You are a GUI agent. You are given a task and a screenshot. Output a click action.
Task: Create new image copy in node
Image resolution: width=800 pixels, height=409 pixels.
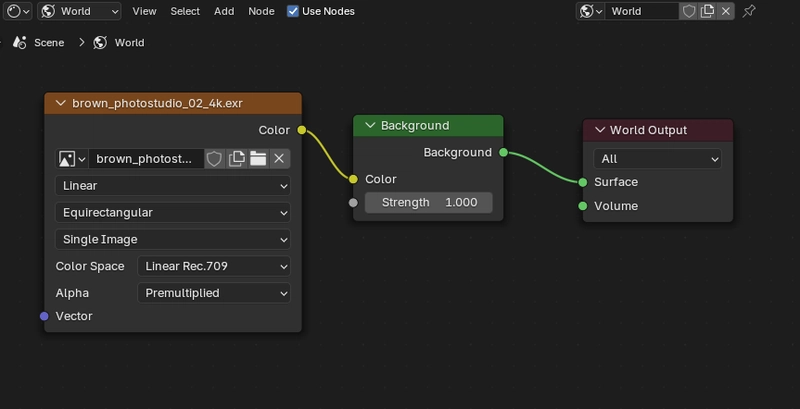pos(236,159)
